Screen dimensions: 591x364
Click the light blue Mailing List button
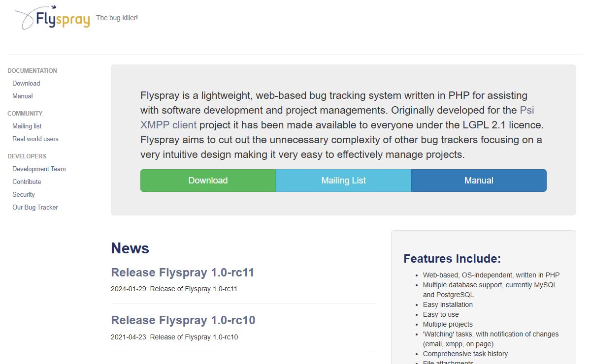(x=343, y=181)
